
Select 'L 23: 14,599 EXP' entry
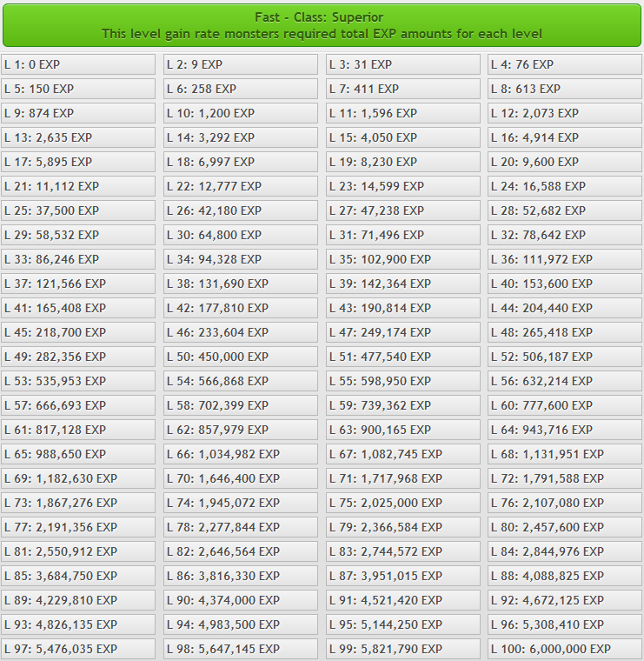click(402, 186)
